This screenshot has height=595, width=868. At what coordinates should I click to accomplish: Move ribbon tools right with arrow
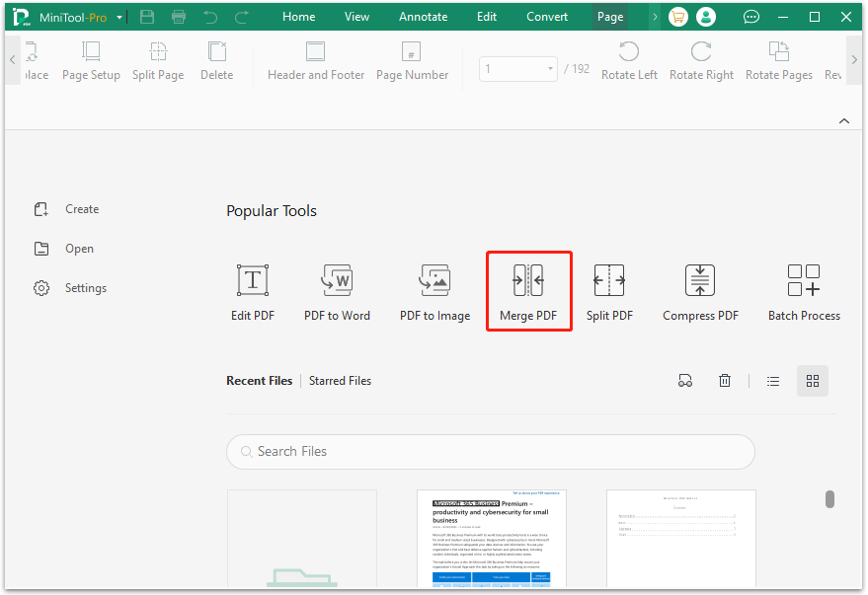pyautogui.click(x=854, y=59)
